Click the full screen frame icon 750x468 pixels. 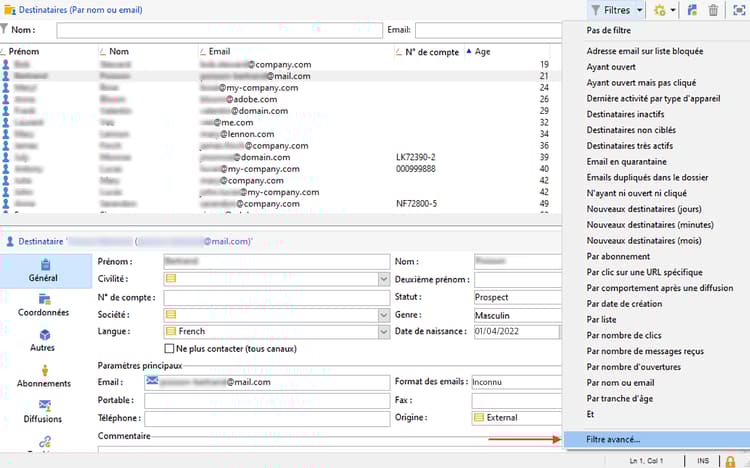tap(739, 10)
